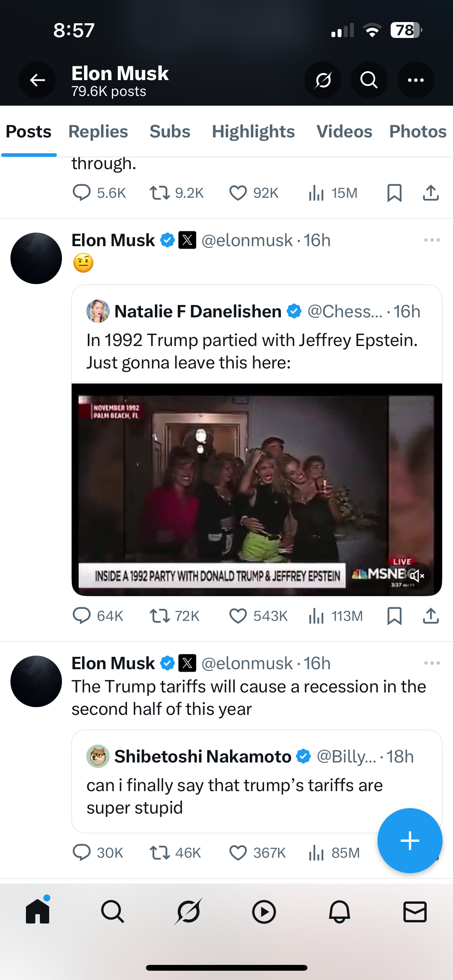Open the Home tab in bottom bar
453x980 pixels.
pyautogui.click(x=38, y=912)
